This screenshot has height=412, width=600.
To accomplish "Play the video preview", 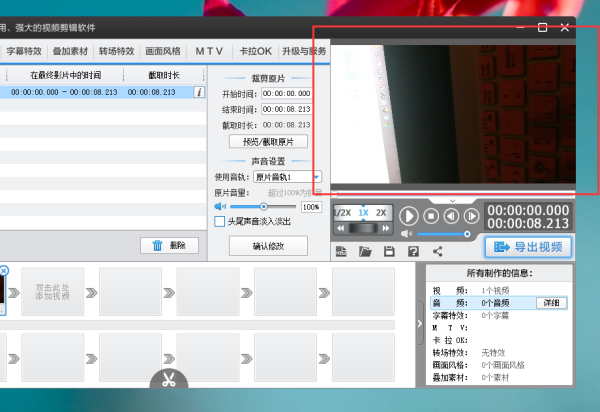I will 409,215.
